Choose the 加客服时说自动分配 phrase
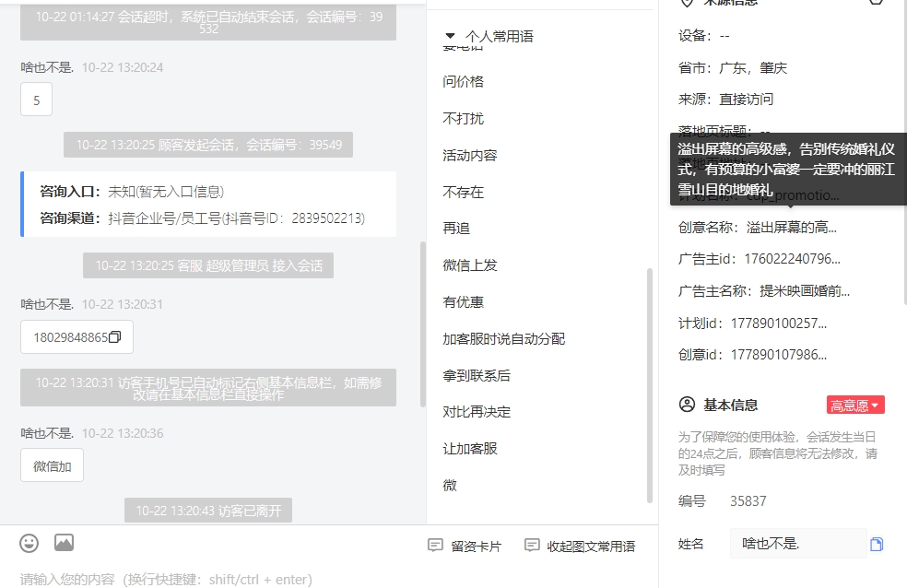 (x=503, y=339)
